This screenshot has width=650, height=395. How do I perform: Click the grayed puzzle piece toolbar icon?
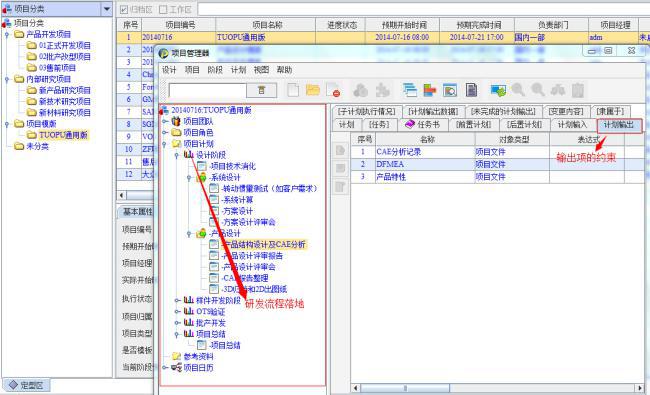click(382, 90)
